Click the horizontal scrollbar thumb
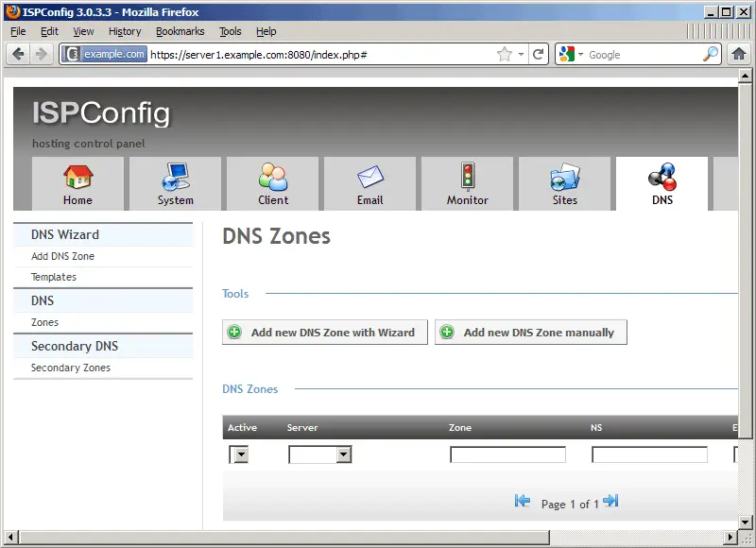 click(284, 537)
